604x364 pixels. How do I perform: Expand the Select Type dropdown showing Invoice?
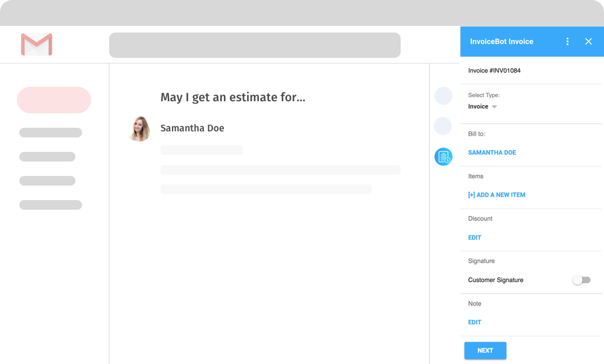click(x=483, y=107)
